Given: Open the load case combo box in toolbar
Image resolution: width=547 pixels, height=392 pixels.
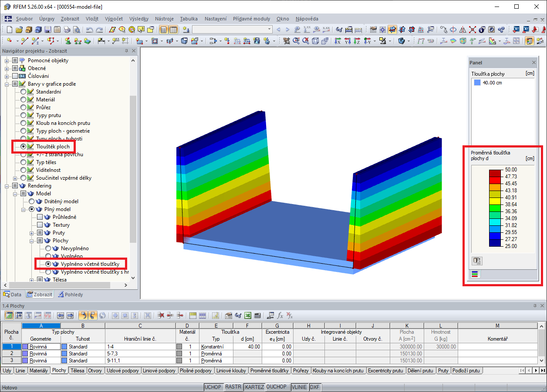Looking at the screenshot, I should click(232, 30).
